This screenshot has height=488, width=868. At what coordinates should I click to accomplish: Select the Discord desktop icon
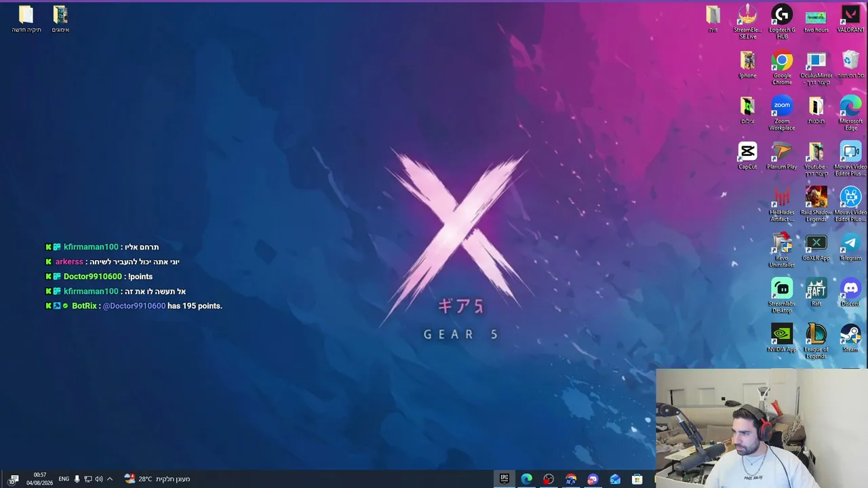coord(850,293)
